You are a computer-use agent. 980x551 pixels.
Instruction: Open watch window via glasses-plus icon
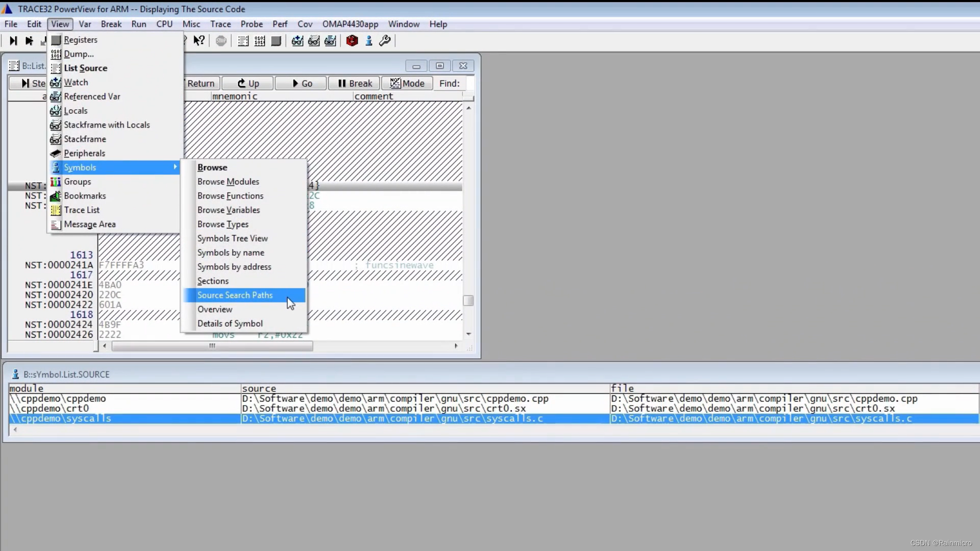click(x=298, y=41)
